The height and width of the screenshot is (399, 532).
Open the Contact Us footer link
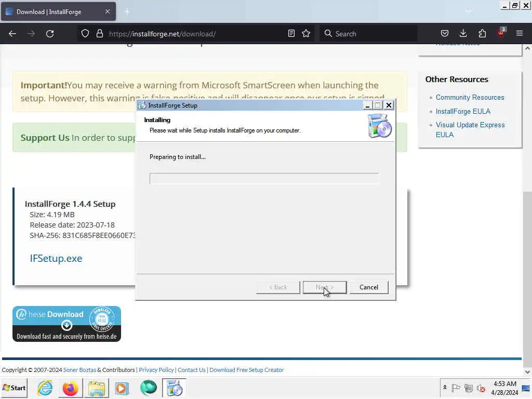pyautogui.click(x=191, y=370)
